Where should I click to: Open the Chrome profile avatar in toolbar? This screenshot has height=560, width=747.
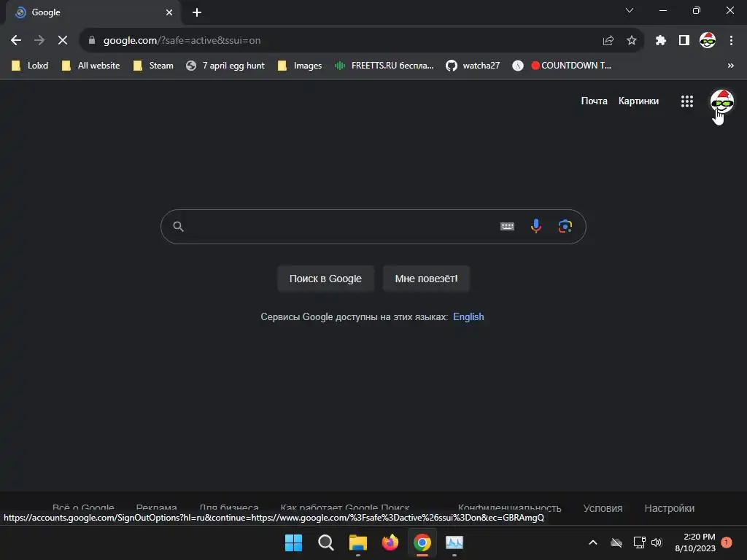point(708,41)
